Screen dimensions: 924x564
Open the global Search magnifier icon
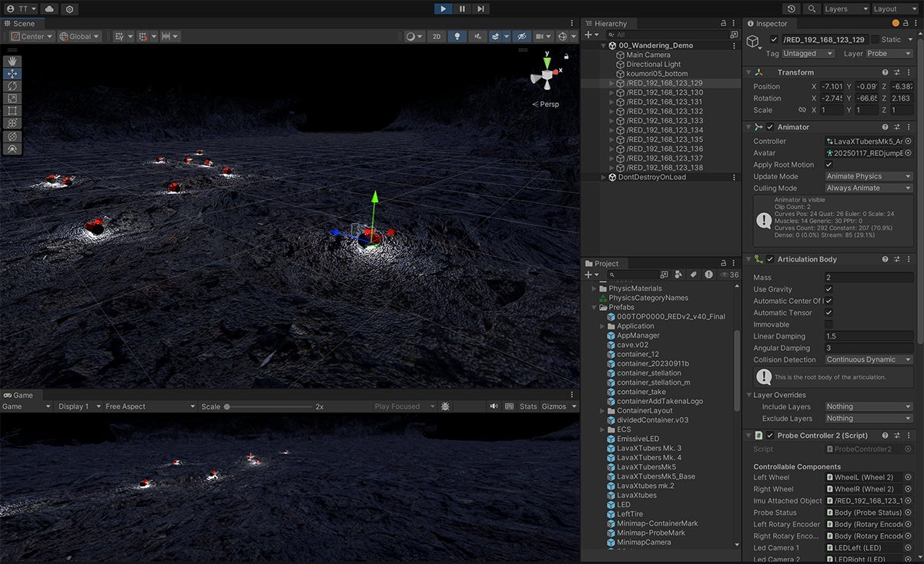point(812,8)
